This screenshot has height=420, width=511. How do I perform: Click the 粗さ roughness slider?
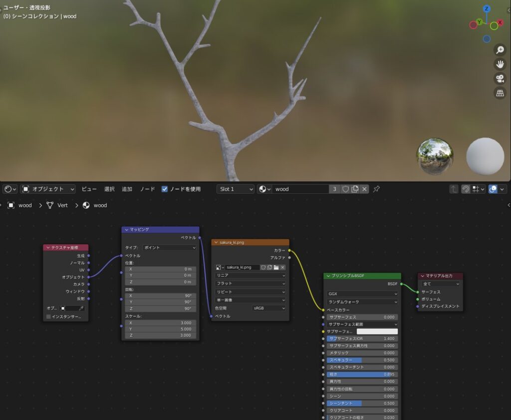pos(362,374)
